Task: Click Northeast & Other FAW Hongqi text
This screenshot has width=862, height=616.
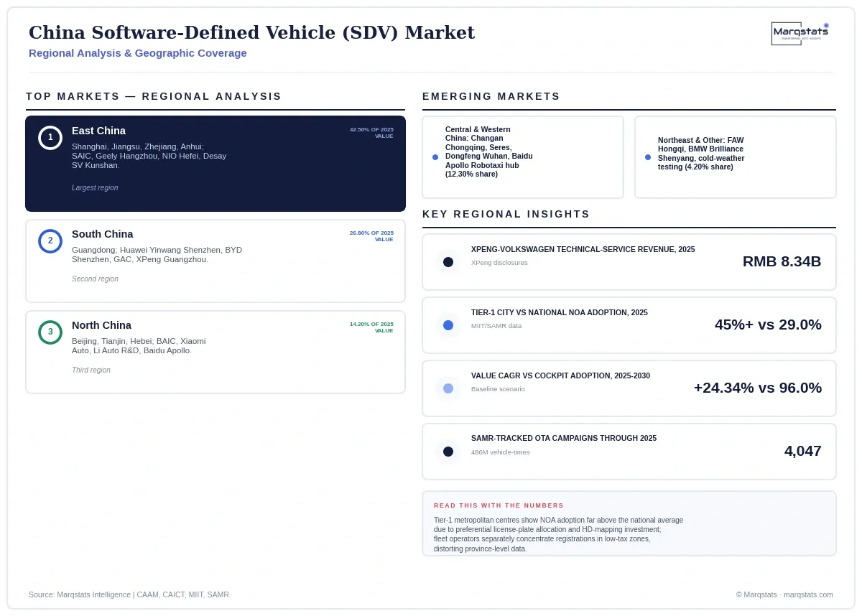Action: coord(701,154)
